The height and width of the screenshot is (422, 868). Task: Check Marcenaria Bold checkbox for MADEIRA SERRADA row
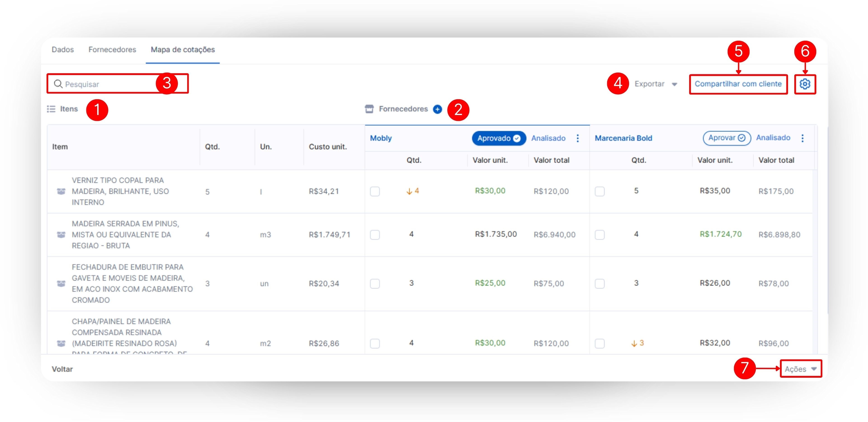(599, 235)
